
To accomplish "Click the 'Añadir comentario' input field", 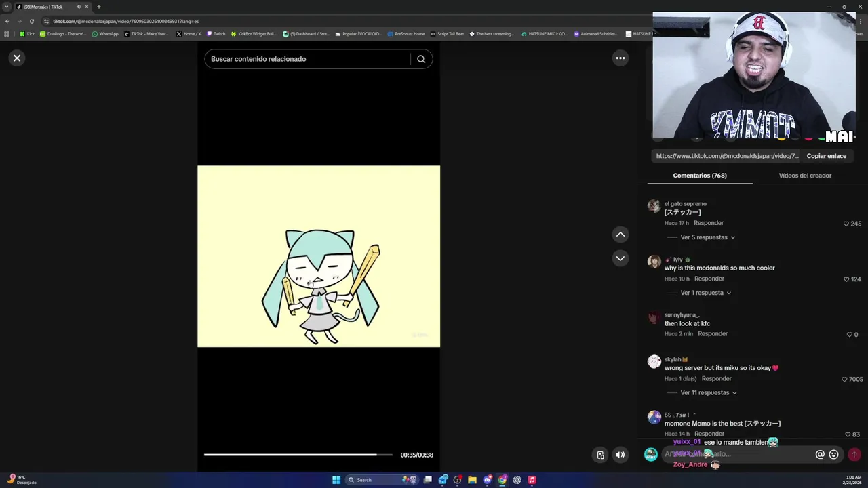I will coord(736,454).
